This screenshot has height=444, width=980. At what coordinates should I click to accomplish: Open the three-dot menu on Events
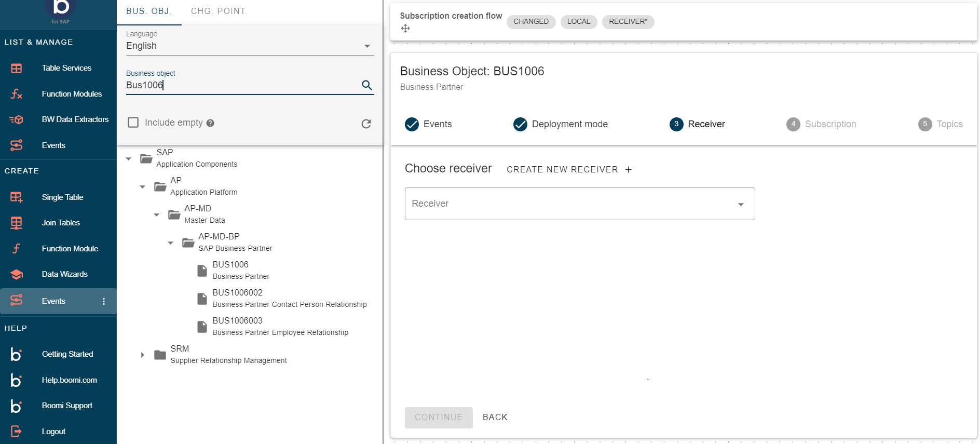click(x=104, y=301)
